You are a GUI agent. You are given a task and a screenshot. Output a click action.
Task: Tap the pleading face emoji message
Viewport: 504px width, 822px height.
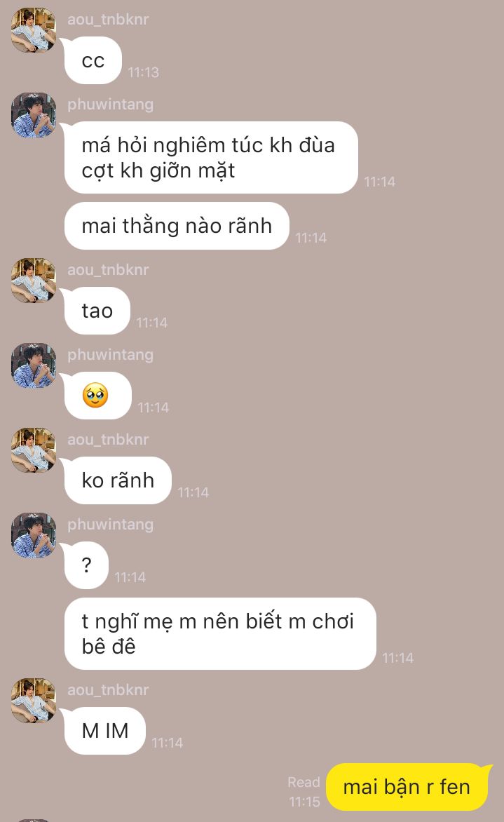97,396
